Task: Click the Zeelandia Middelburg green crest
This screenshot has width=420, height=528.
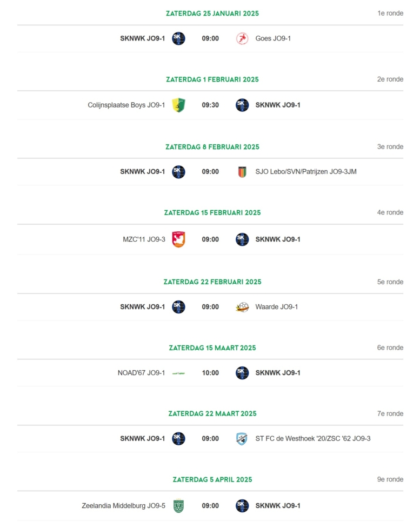Action: (178, 506)
